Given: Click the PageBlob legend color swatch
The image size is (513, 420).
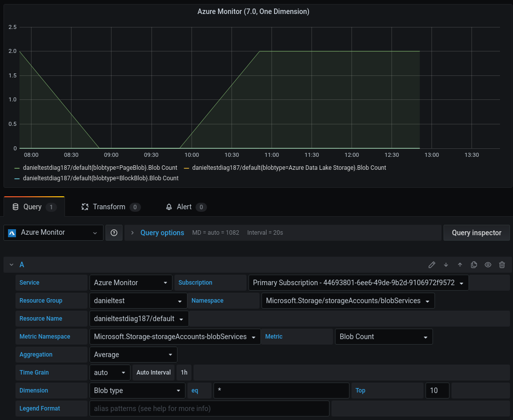Looking at the screenshot, I should coord(17,168).
